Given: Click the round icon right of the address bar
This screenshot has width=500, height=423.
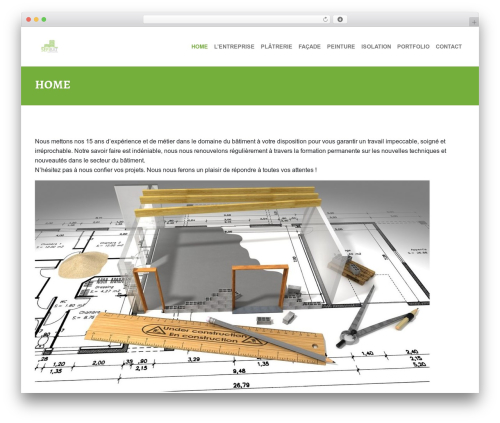Looking at the screenshot, I should [x=340, y=19].
